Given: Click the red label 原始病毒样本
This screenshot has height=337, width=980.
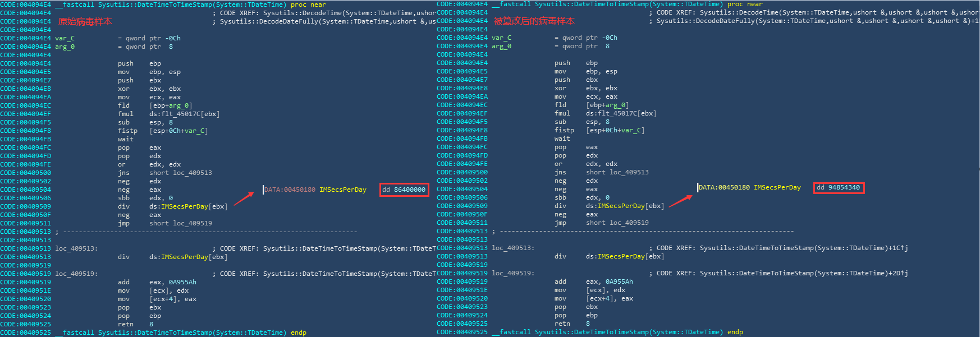Looking at the screenshot, I should pos(85,21).
